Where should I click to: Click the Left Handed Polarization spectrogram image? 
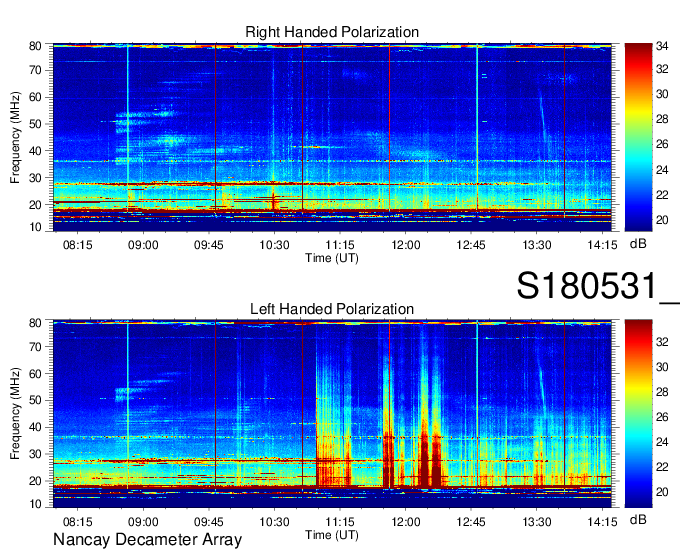(332, 414)
